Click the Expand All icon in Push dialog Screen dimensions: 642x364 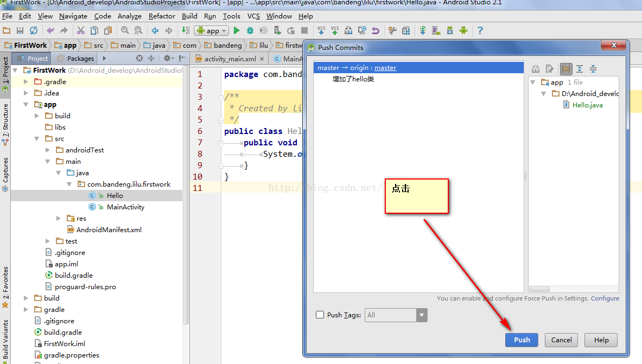pos(580,69)
